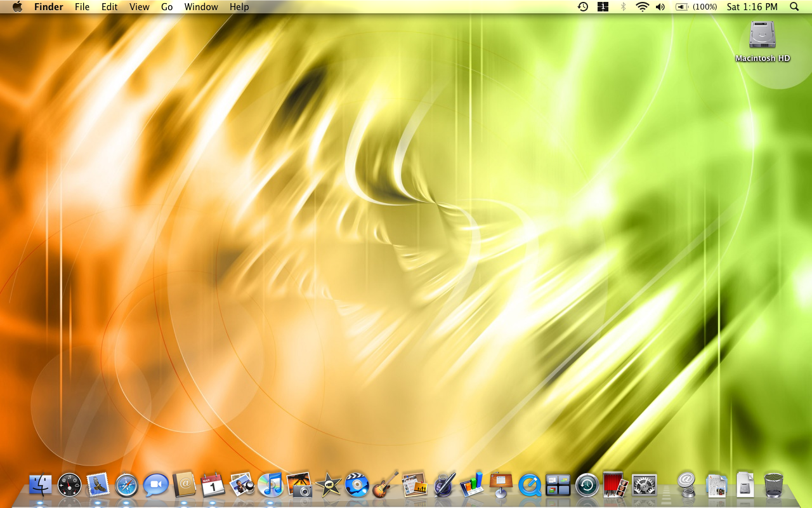Launch Safari compass icon

point(126,486)
